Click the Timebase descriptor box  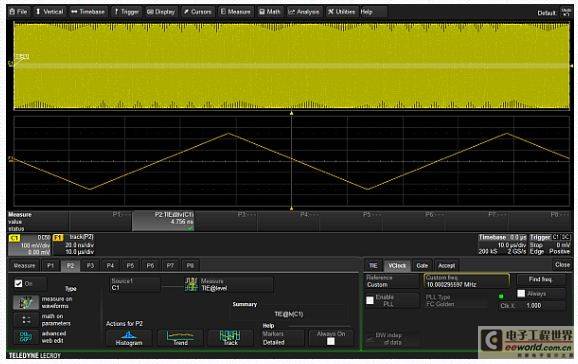(x=503, y=245)
